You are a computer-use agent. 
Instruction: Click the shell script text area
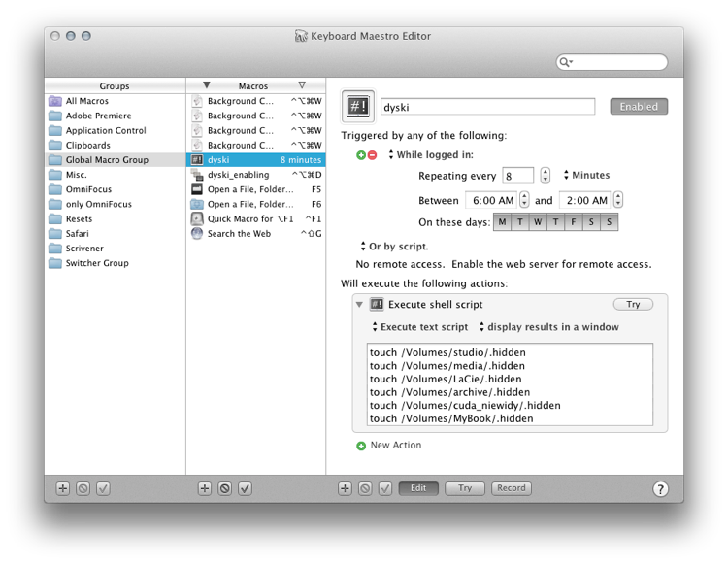pyautogui.click(x=510, y=384)
